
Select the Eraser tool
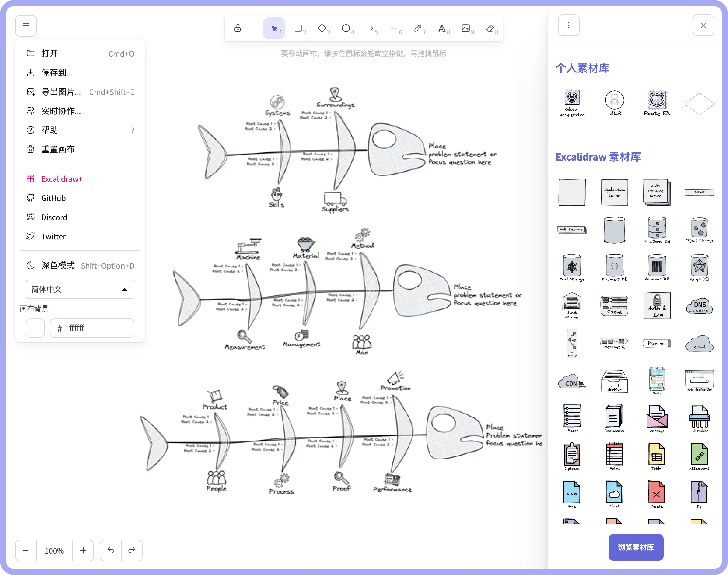point(490,28)
